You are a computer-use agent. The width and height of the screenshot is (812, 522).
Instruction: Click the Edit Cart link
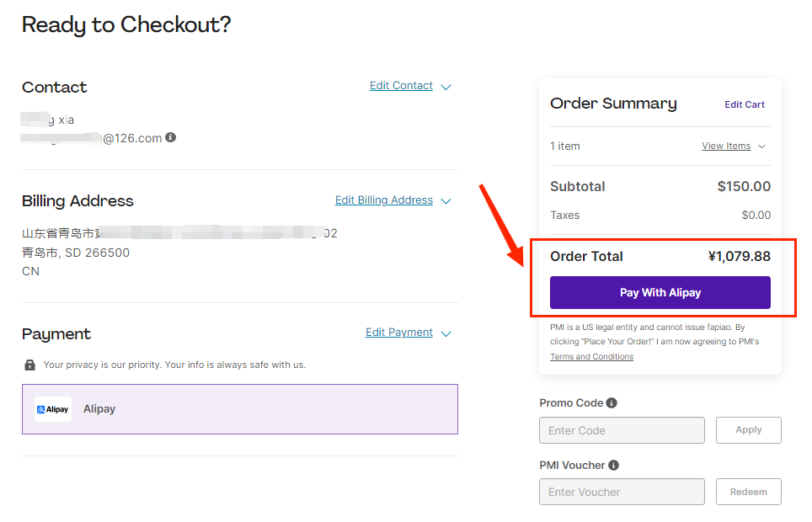[x=745, y=105]
